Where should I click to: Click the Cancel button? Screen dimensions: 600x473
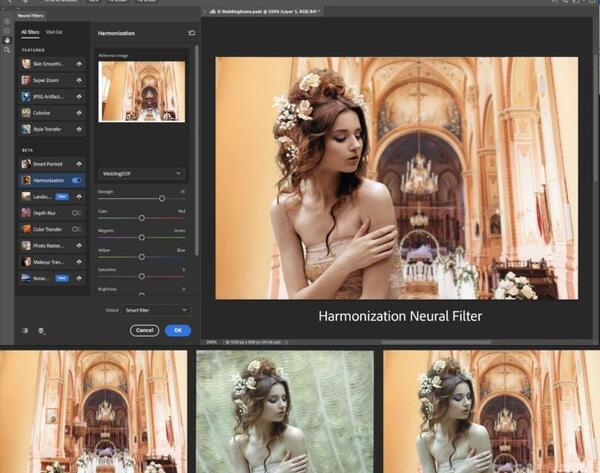144,330
